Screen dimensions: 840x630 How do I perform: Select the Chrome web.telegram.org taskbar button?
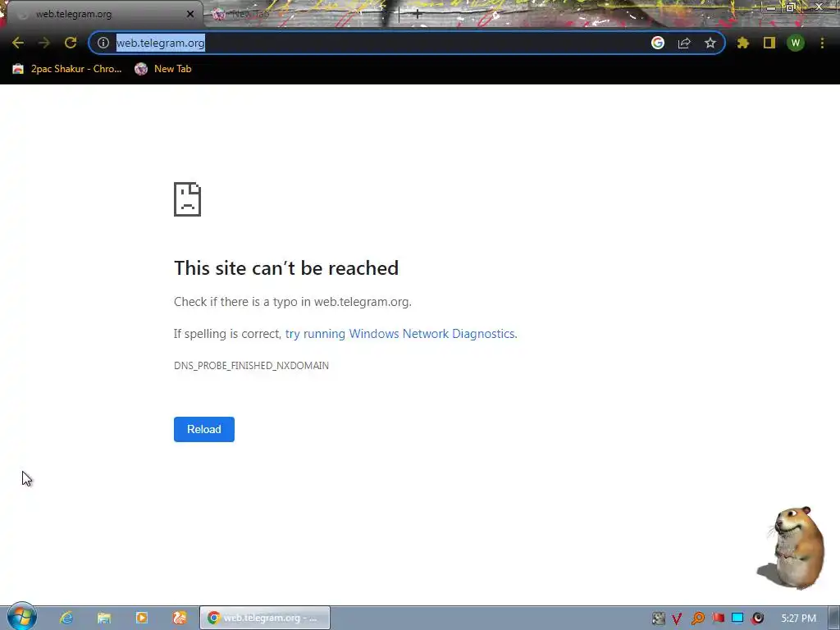tap(265, 618)
